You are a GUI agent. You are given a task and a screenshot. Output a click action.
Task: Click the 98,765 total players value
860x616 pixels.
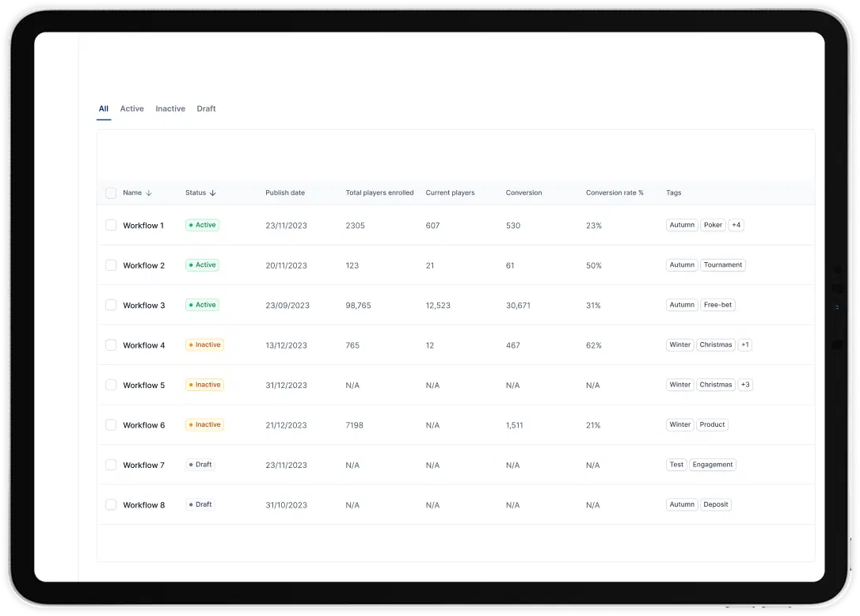(358, 306)
